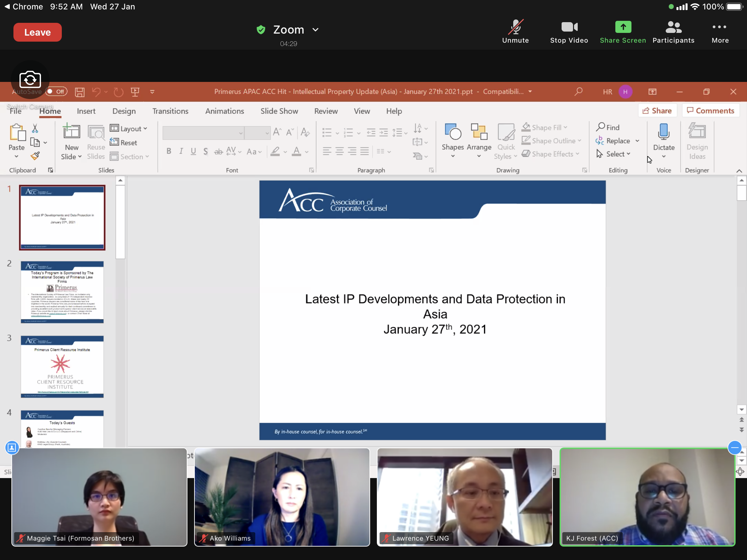Click the Comments button
The image size is (747, 560).
pos(710,111)
